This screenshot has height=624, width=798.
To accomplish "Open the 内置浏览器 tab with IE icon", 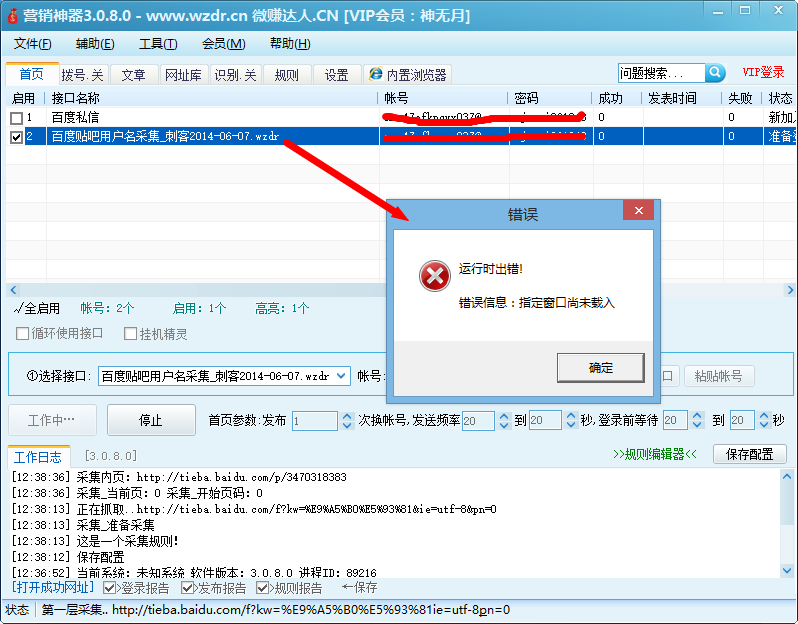I will 407,75.
